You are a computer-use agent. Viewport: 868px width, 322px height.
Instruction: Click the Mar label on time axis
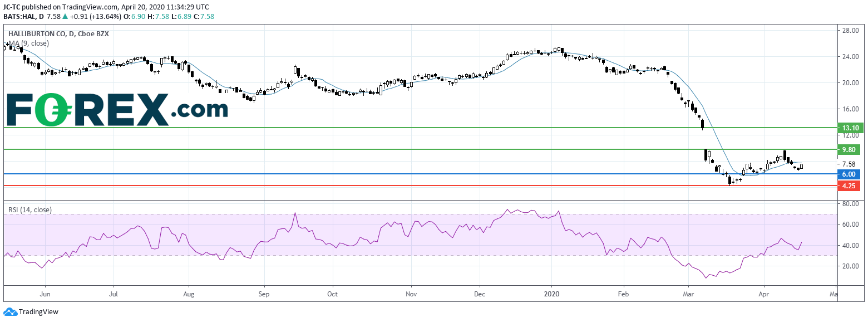[x=688, y=293]
